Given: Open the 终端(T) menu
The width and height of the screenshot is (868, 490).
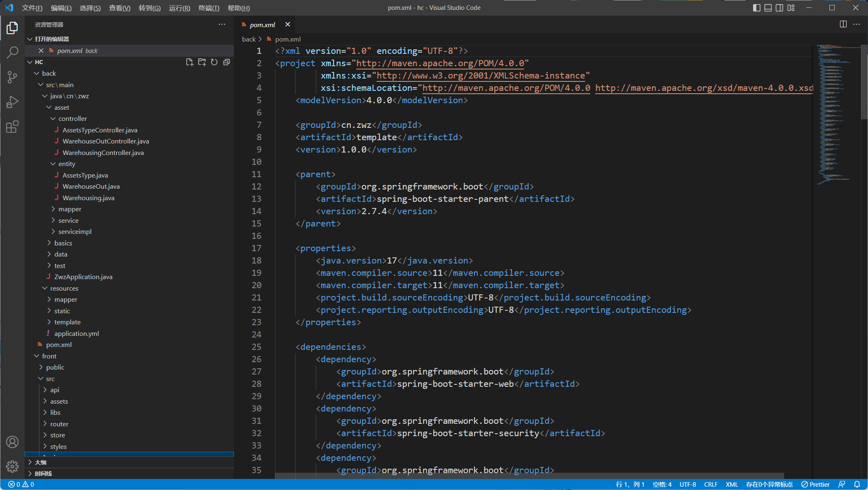Looking at the screenshot, I should click(x=209, y=8).
